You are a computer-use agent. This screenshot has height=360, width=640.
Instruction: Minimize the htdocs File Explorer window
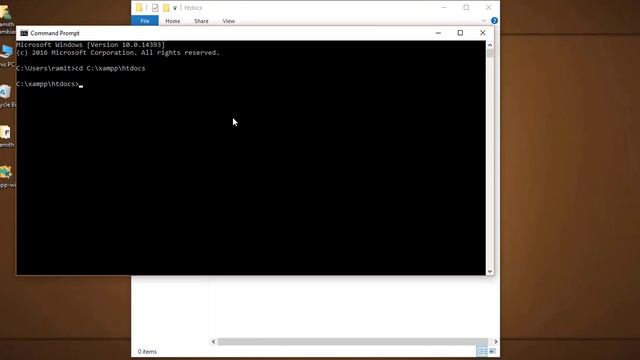pyautogui.click(x=444, y=7)
